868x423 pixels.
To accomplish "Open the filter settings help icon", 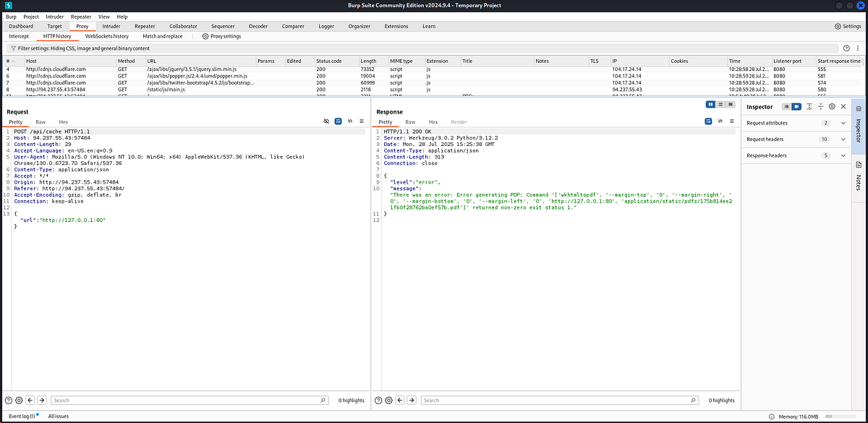I will [x=846, y=48].
